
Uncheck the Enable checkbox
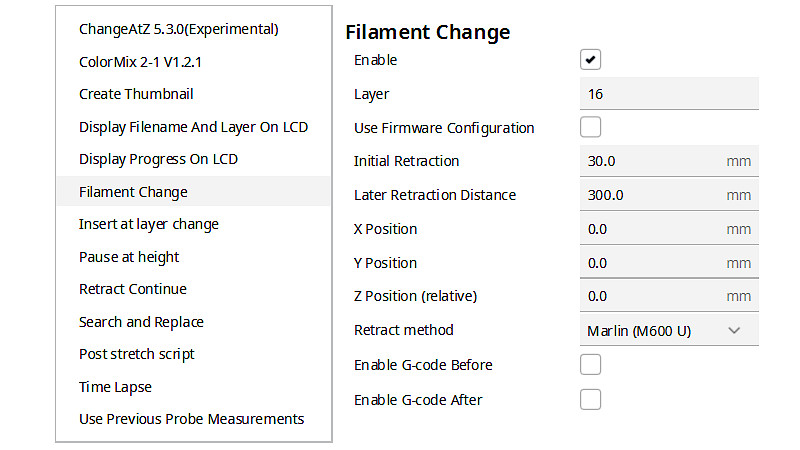590,60
